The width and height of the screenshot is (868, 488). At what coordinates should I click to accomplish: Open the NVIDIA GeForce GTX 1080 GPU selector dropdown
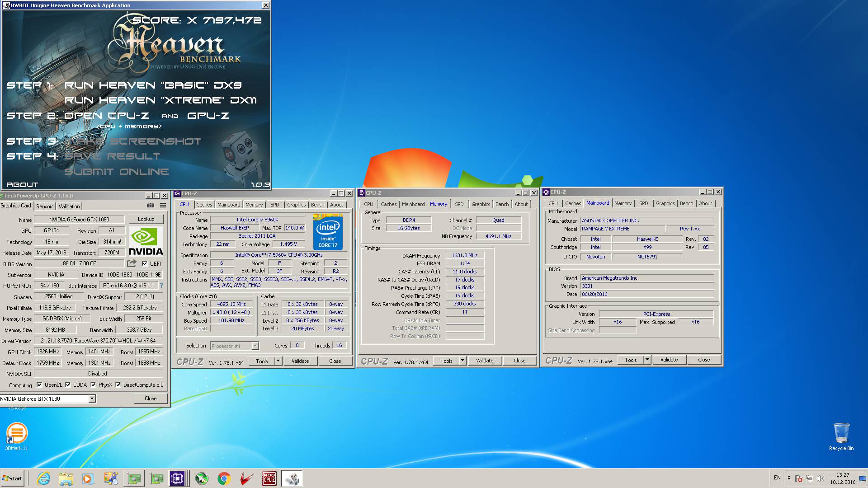(x=48, y=399)
